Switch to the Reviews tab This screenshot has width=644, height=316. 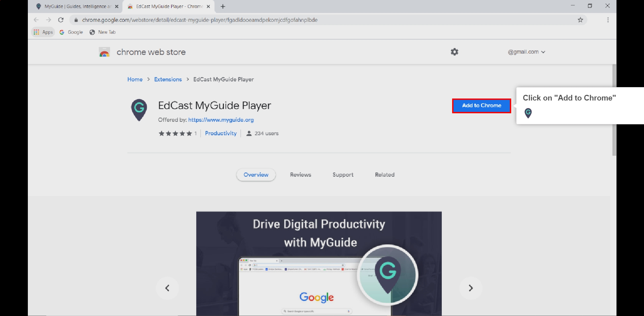click(x=301, y=175)
